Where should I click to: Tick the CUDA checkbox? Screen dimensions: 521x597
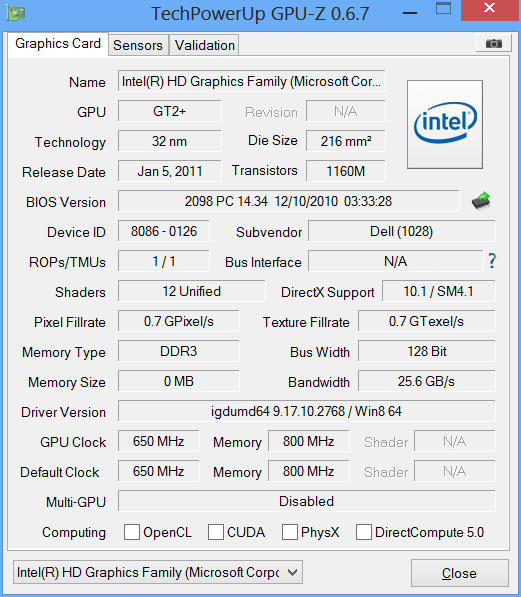tap(216, 532)
